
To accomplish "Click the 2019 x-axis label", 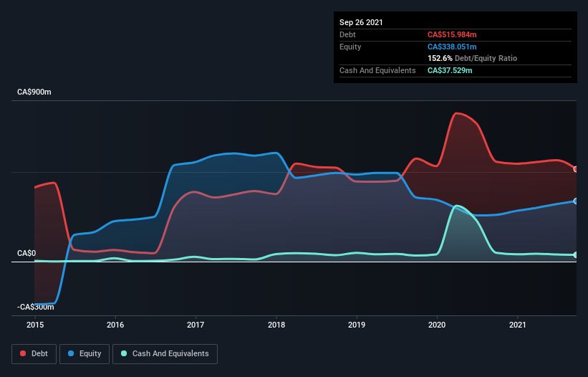I will (x=357, y=325).
